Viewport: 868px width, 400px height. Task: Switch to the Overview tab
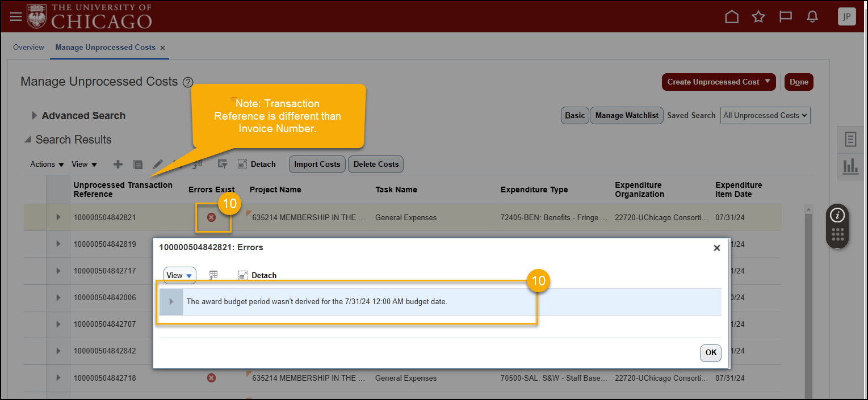[x=28, y=48]
